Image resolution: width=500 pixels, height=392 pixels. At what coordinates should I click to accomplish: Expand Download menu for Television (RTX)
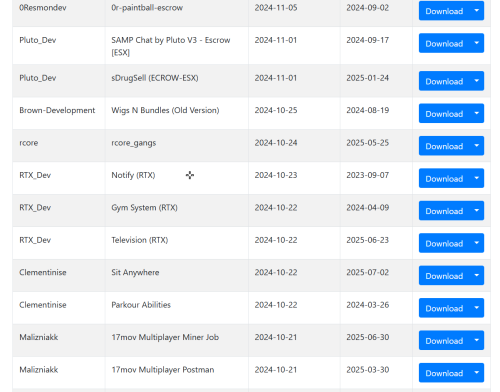(477, 243)
